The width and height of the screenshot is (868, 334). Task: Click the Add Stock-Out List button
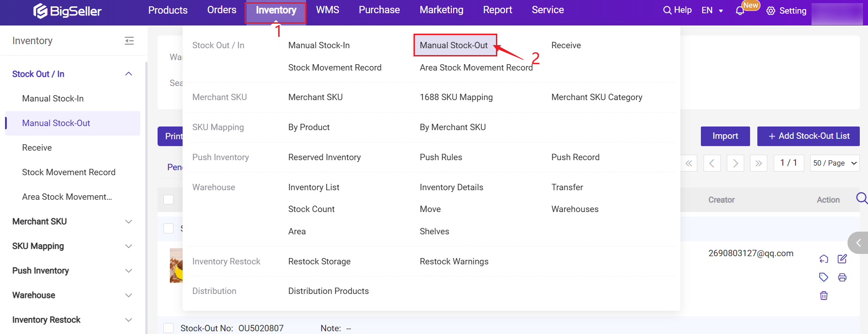[808, 136]
